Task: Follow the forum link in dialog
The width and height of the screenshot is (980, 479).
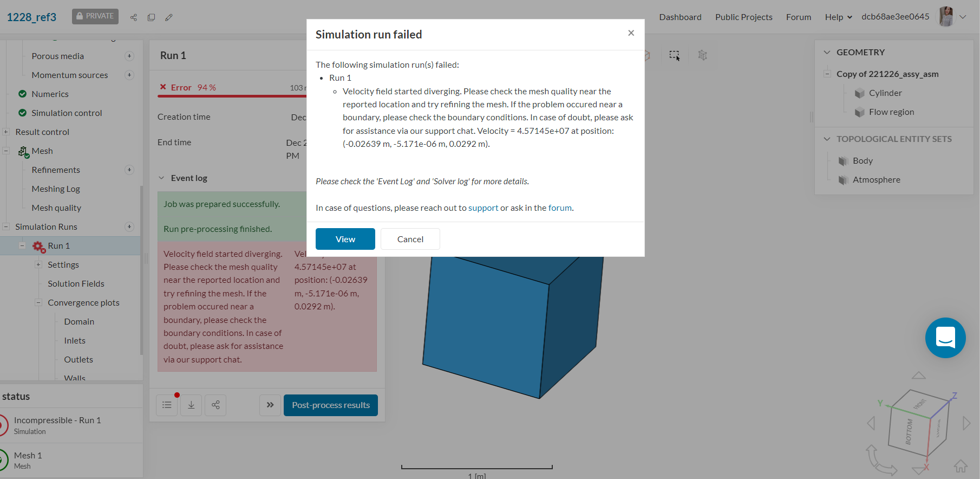Action: click(x=560, y=208)
